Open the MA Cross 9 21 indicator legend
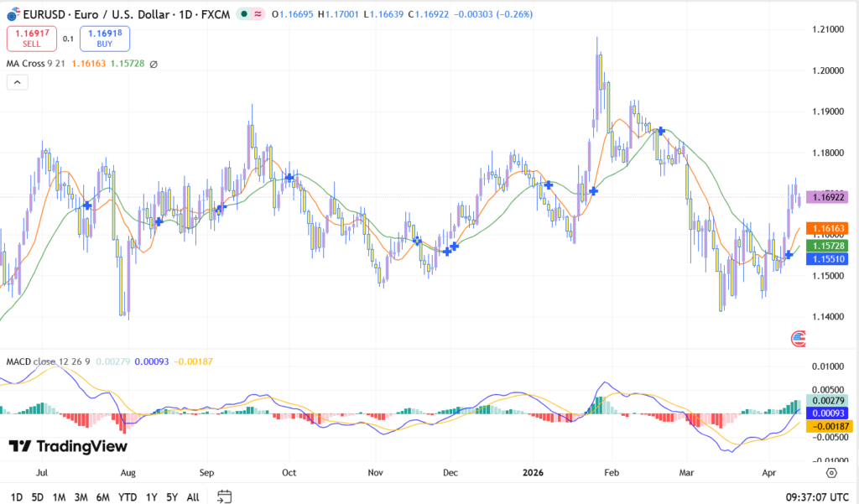Screen dimensions: 859x504 pyautogui.click(x=38, y=64)
